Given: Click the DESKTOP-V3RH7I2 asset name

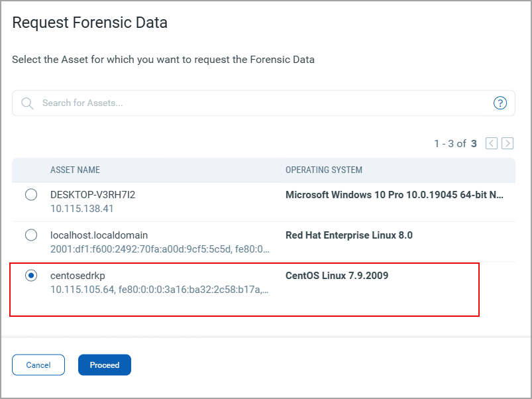Looking at the screenshot, I should 93,195.
